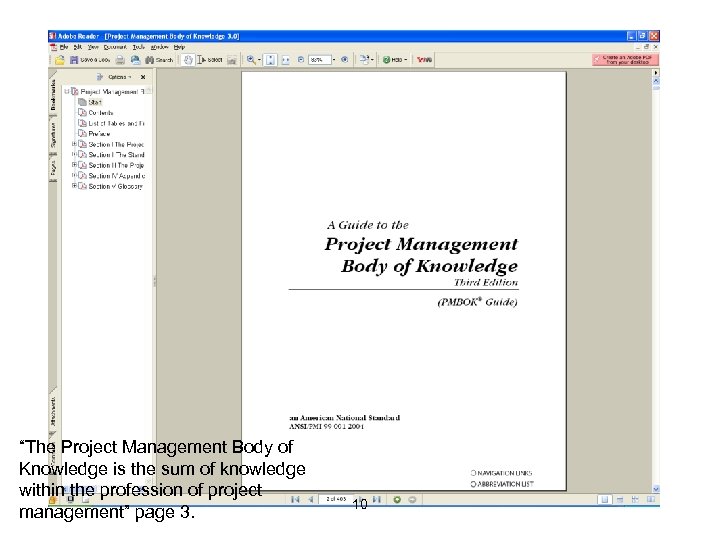
Task: Switch to the Pages side tab
Action: point(53,168)
